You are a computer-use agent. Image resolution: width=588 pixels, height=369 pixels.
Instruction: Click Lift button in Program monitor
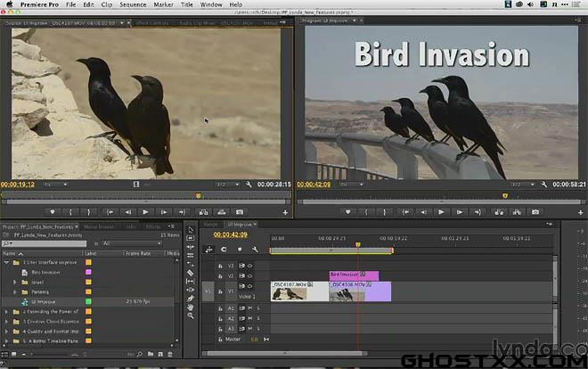(x=499, y=212)
